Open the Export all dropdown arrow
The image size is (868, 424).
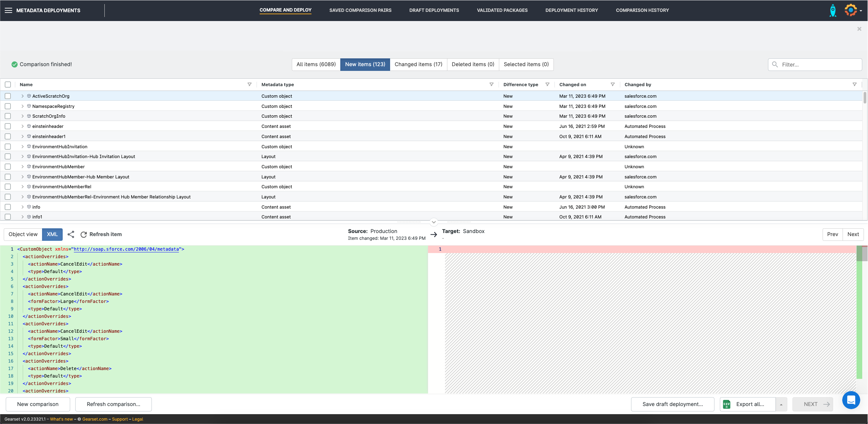tap(781, 404)
